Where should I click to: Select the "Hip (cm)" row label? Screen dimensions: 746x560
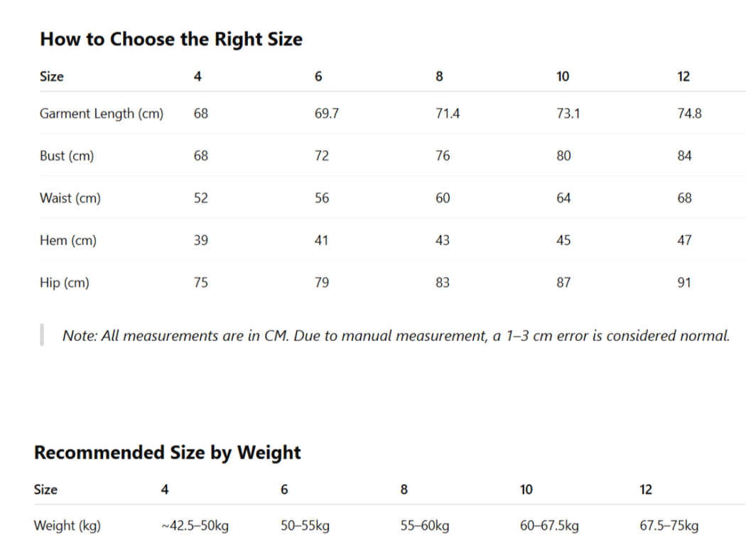64,283
